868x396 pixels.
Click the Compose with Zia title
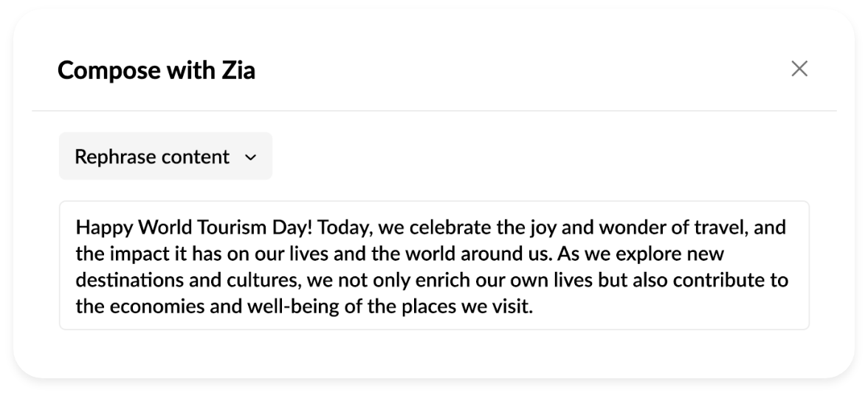click(x=156, y=70)
